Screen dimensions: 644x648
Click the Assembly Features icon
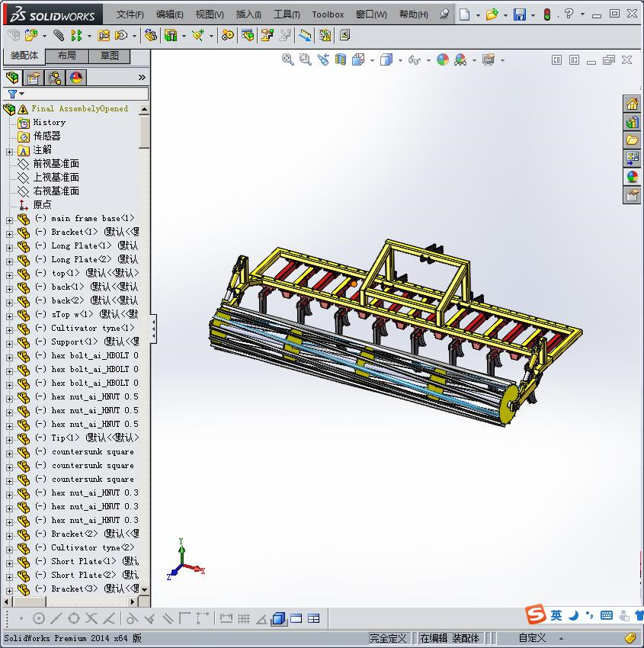point(171,36)
